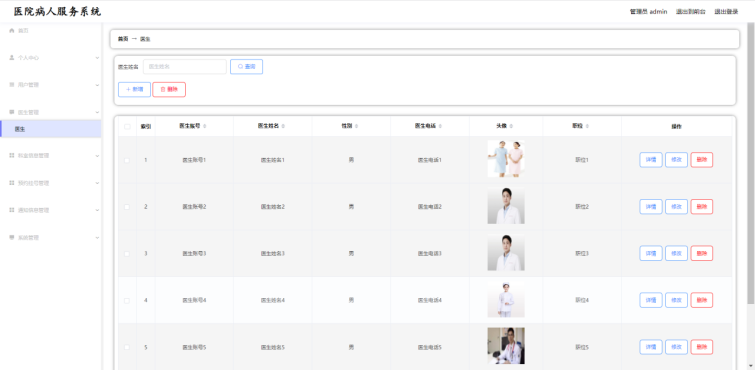Open 详情 for row 医生账号3
The height and width of the screenshot is (371, 755).
[651, 254]
